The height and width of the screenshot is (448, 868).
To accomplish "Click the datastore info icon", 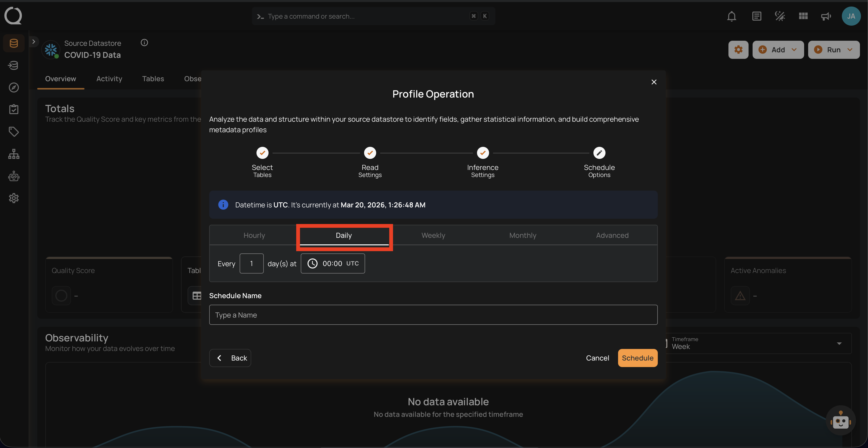I will [144, 42].
